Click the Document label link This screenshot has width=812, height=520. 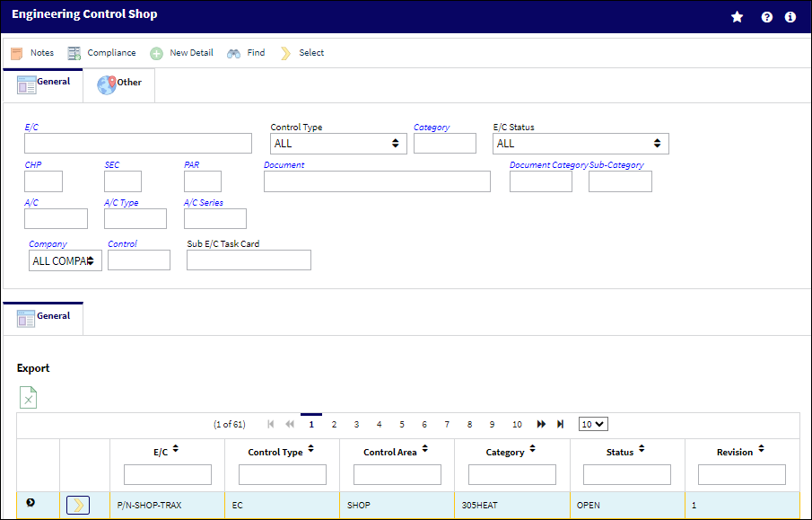pyautogui.click(x=284, y=165)
